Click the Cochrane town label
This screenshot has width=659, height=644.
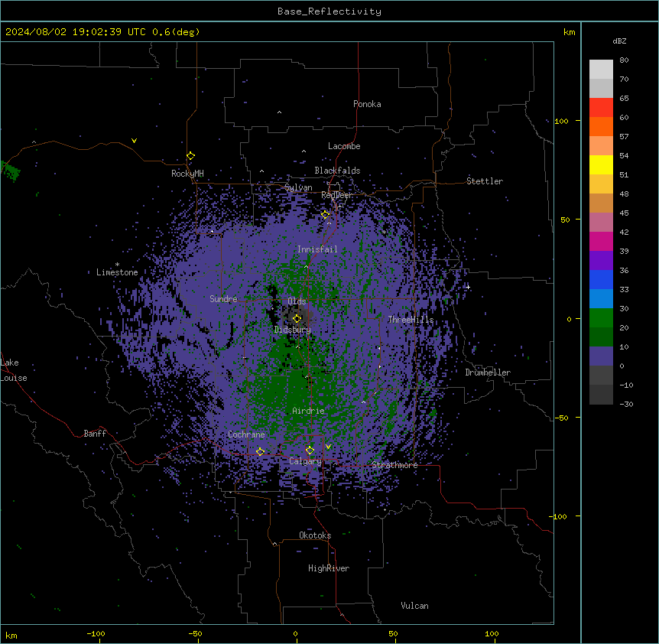pos(246,434)
